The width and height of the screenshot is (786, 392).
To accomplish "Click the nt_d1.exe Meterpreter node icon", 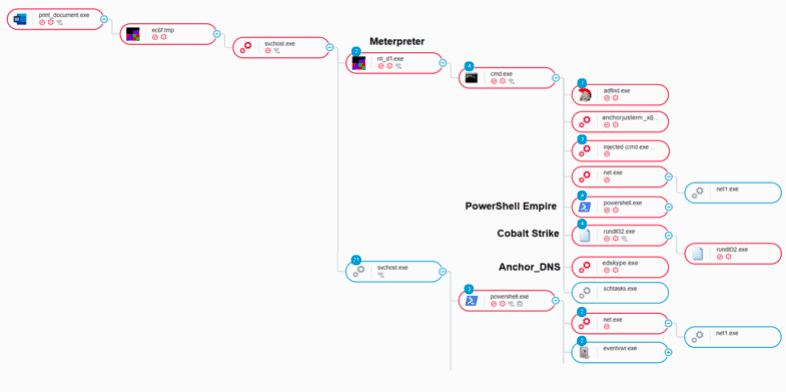I will pos(358,63).
